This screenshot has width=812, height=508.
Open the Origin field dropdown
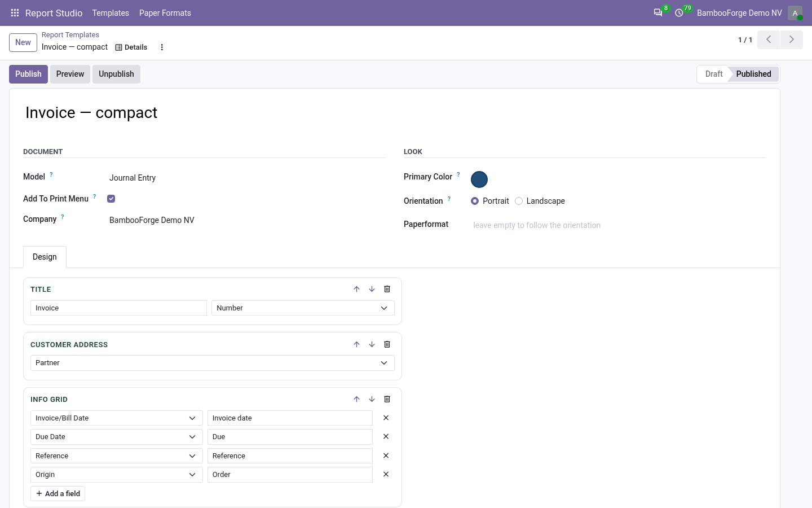click(x=117, y=475)
